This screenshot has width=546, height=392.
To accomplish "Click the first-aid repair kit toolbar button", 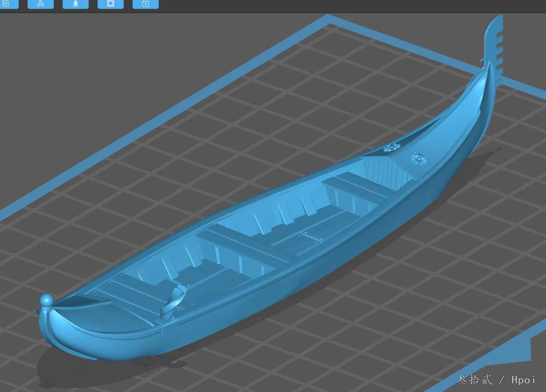I will 145,4.
